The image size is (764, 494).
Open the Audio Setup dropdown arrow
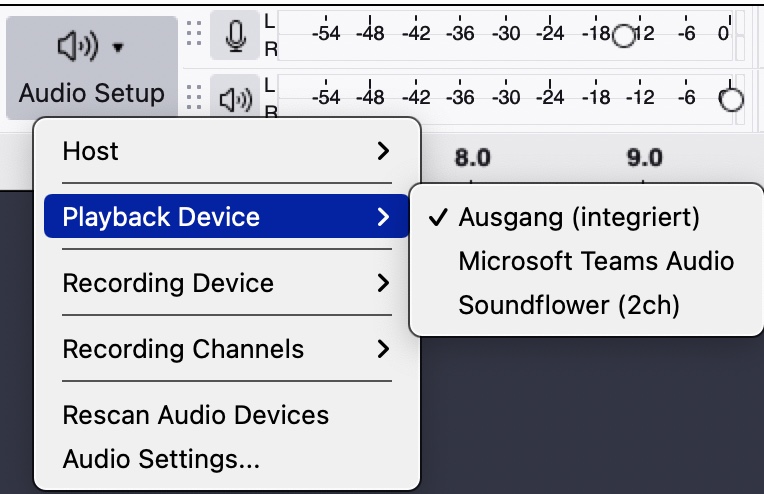[x=118, y=47]
